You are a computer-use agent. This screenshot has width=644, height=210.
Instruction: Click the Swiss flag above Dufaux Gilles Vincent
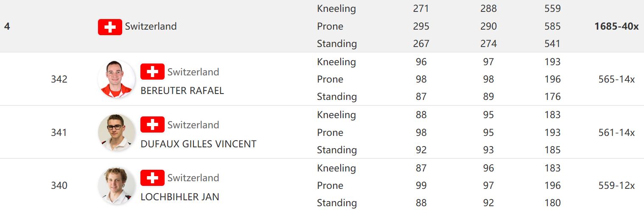pyautogui.click(x=152, y=125)
